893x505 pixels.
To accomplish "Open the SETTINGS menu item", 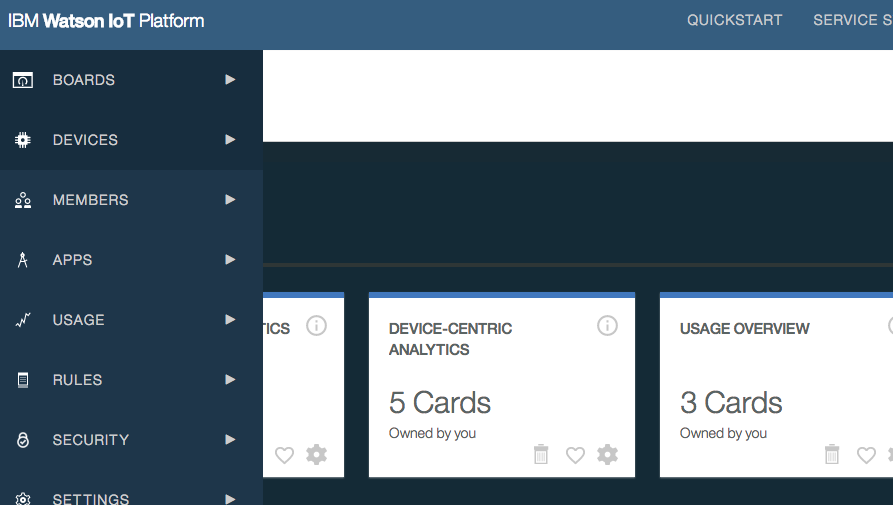I will [x=131, y=488].
